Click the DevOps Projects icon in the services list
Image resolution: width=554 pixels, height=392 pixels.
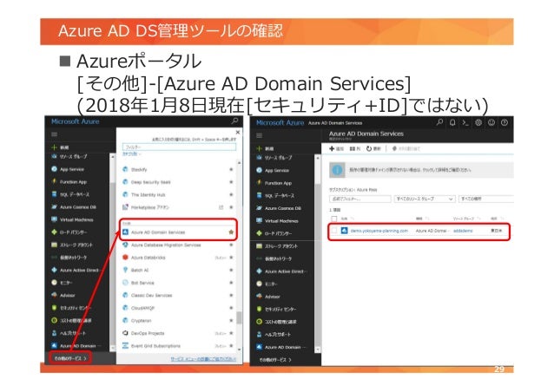pos(125,333)
